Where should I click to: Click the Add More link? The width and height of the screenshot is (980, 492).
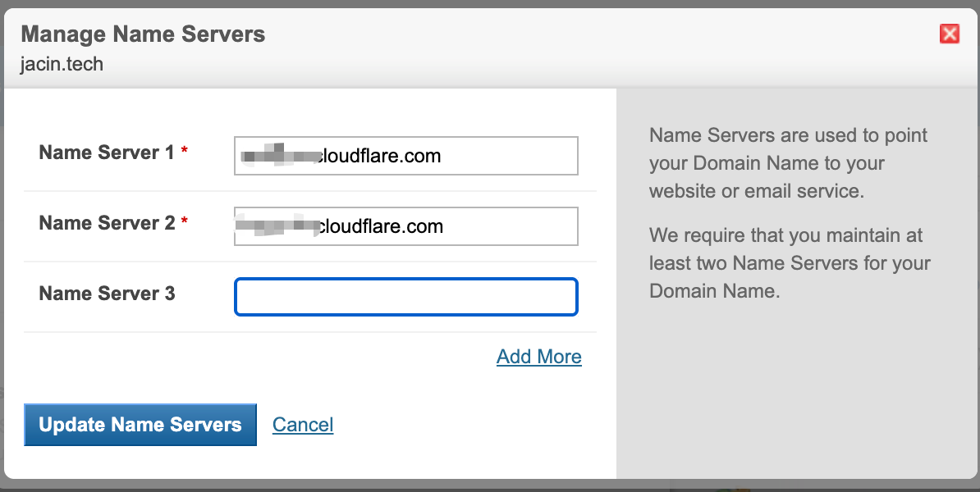click(x=538, y=357)
